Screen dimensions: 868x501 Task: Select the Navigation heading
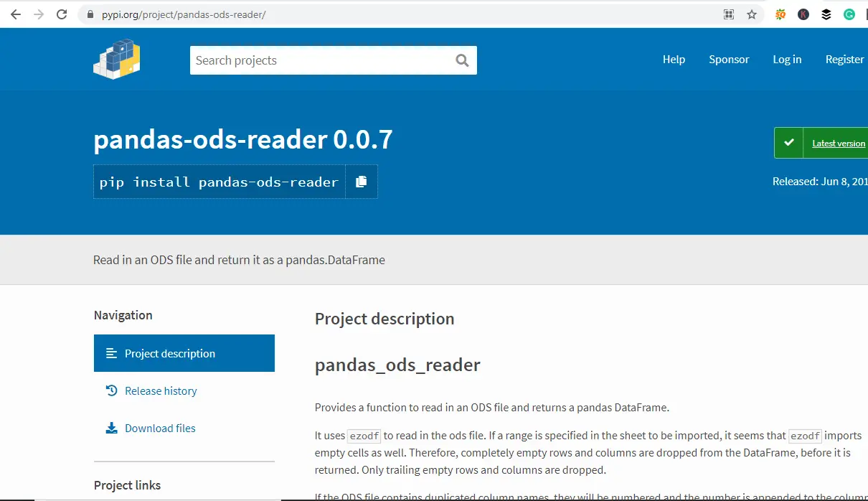click(123, 315)
